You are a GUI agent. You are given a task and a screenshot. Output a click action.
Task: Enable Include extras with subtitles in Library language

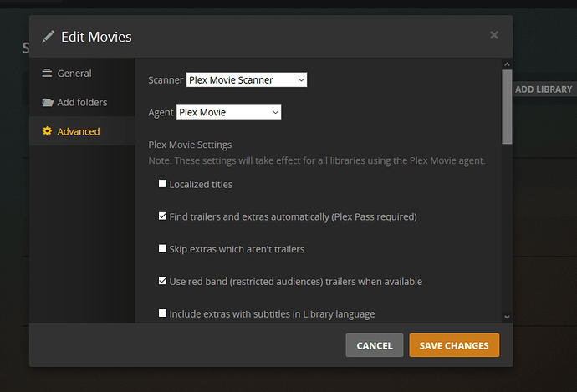[162, 313]
